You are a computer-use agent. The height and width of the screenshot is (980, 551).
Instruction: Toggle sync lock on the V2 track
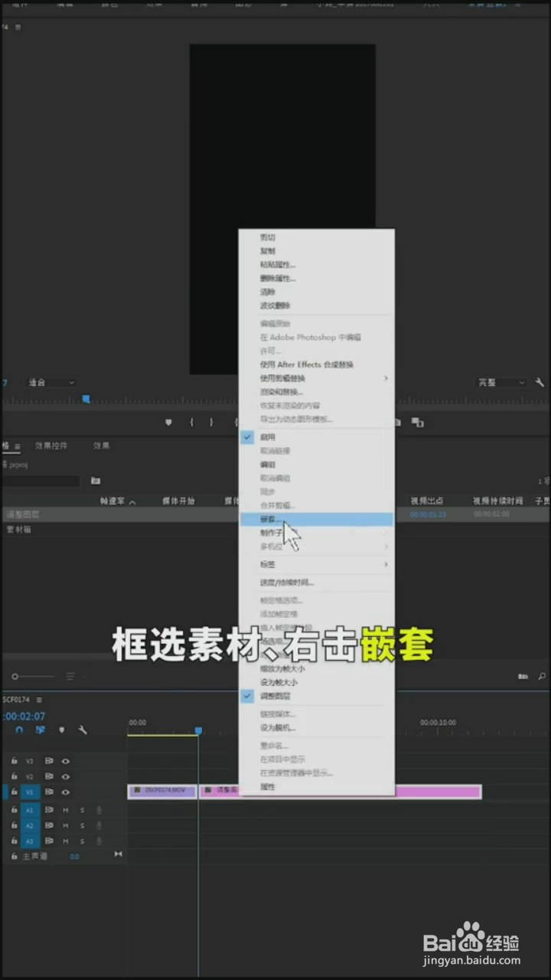tap(48, 776)
